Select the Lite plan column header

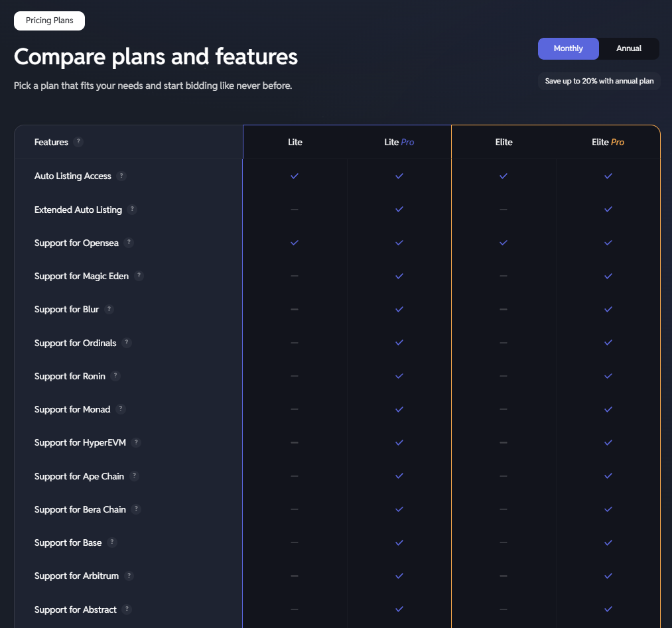pyautogui.click(x=295, y=142)
